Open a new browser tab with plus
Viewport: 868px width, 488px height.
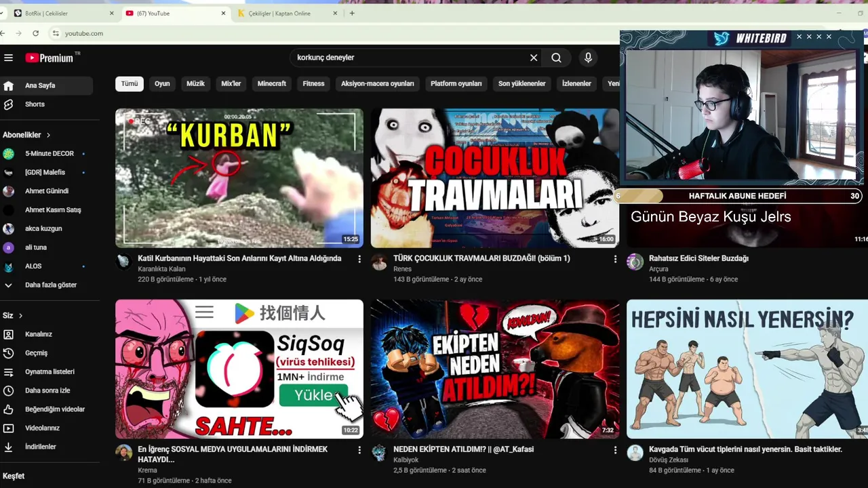point(352,14)
